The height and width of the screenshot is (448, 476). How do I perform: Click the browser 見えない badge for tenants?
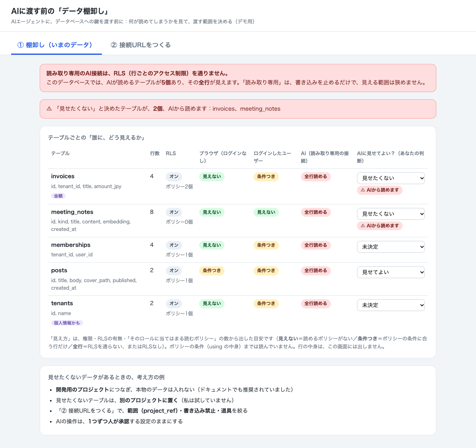(x=212, y=304)
